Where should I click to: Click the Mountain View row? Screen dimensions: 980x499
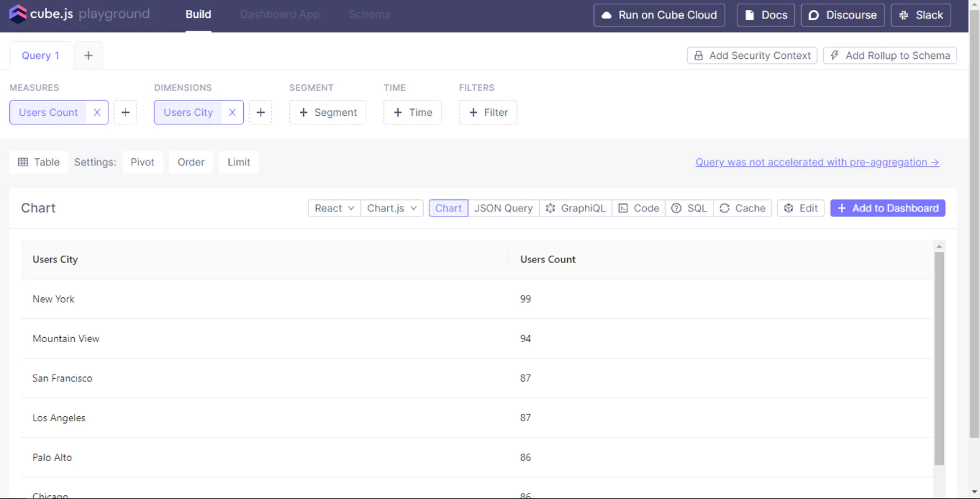[477, 338]
